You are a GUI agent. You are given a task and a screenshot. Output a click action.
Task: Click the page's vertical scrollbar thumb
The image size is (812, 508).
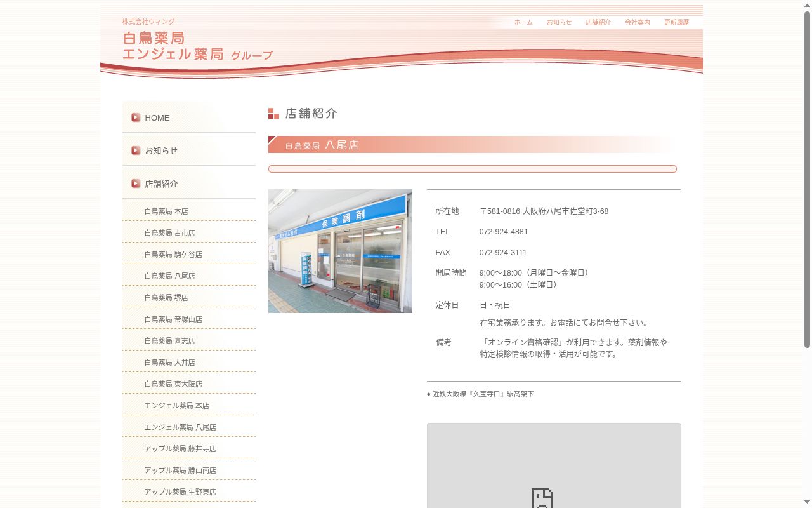pos(808,179)
